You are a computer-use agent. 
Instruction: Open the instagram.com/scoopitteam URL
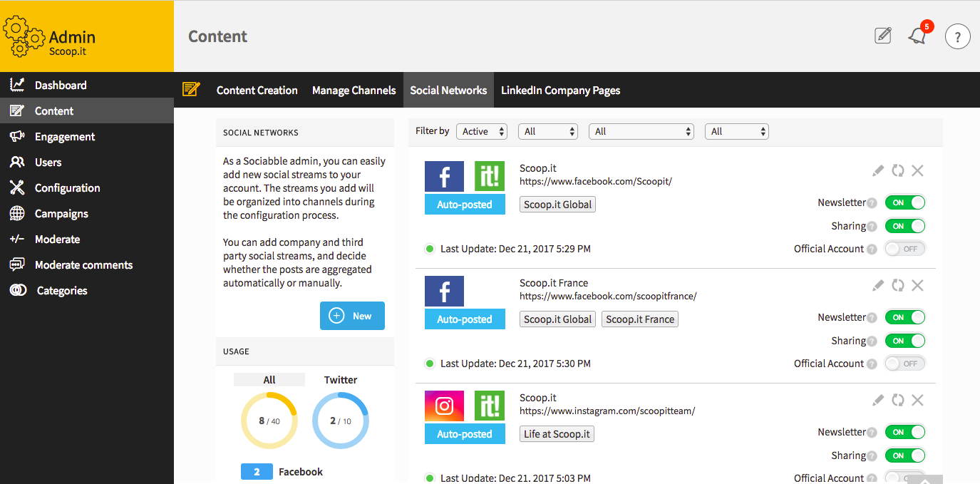[x=607, y=411]
